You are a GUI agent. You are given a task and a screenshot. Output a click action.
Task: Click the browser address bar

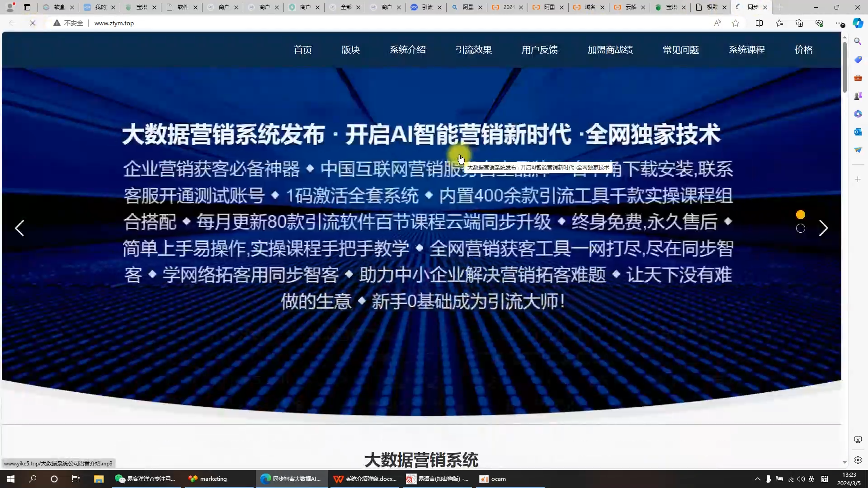[316, 23]
